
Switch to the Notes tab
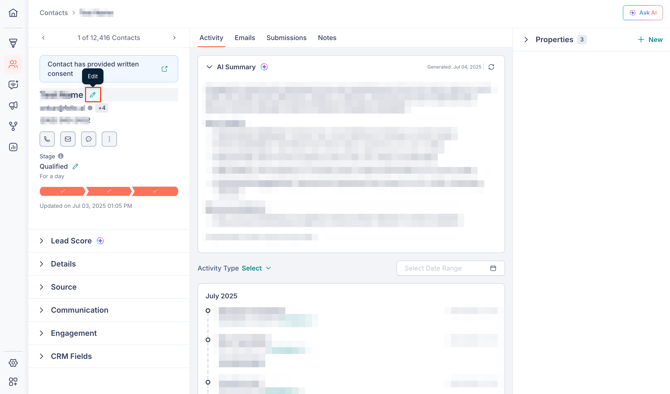[x=327, y=38]
